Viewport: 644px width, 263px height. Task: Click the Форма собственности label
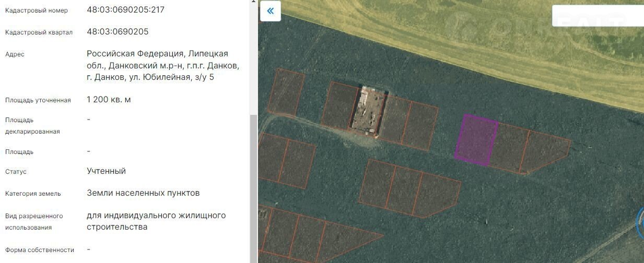tap(40, 250)
